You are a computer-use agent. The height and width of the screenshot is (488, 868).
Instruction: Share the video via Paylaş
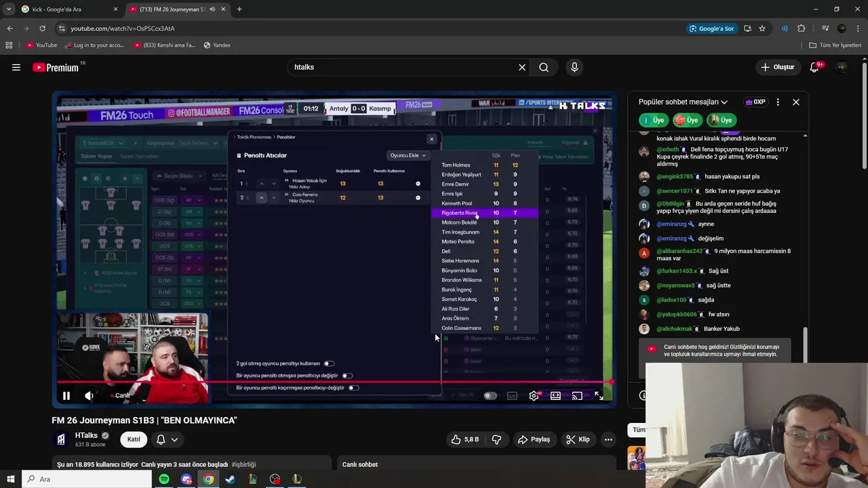click(534, 439)
